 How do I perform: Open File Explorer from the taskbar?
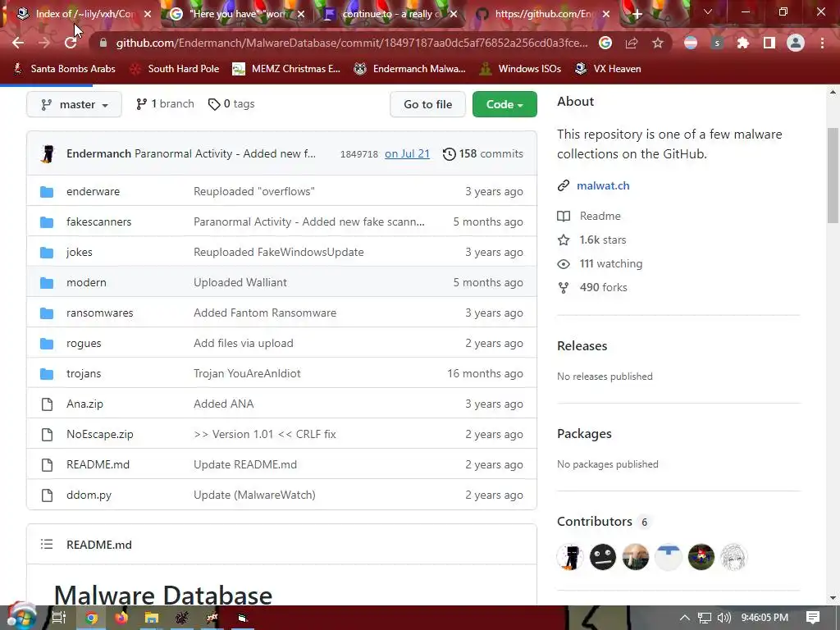(152, 618)
